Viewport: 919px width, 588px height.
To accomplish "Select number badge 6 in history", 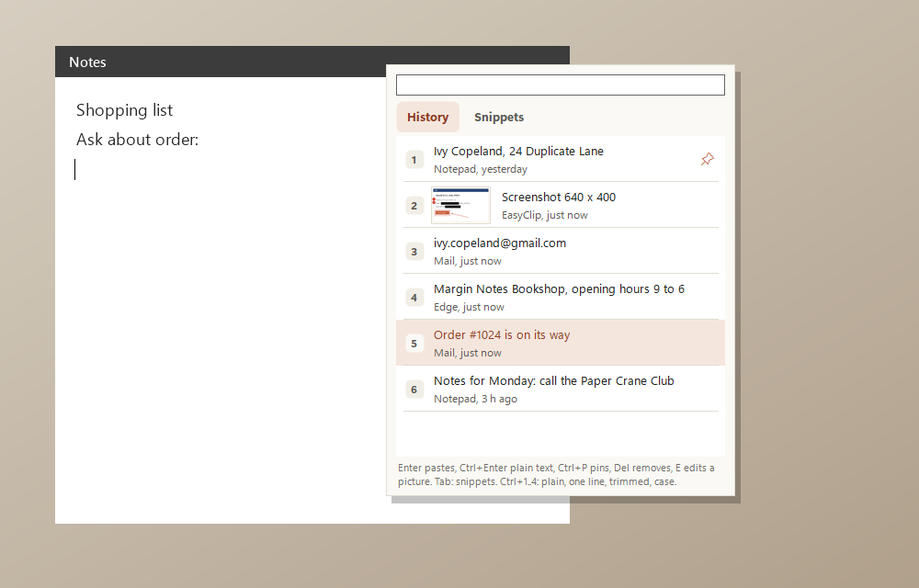I will tap(414, 390).
